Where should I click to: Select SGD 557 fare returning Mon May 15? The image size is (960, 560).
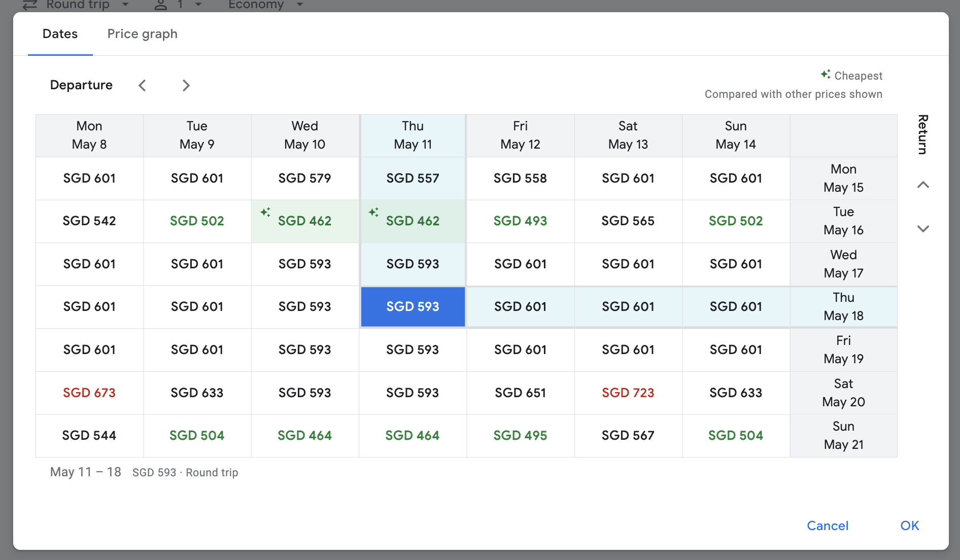coord(413,179)
